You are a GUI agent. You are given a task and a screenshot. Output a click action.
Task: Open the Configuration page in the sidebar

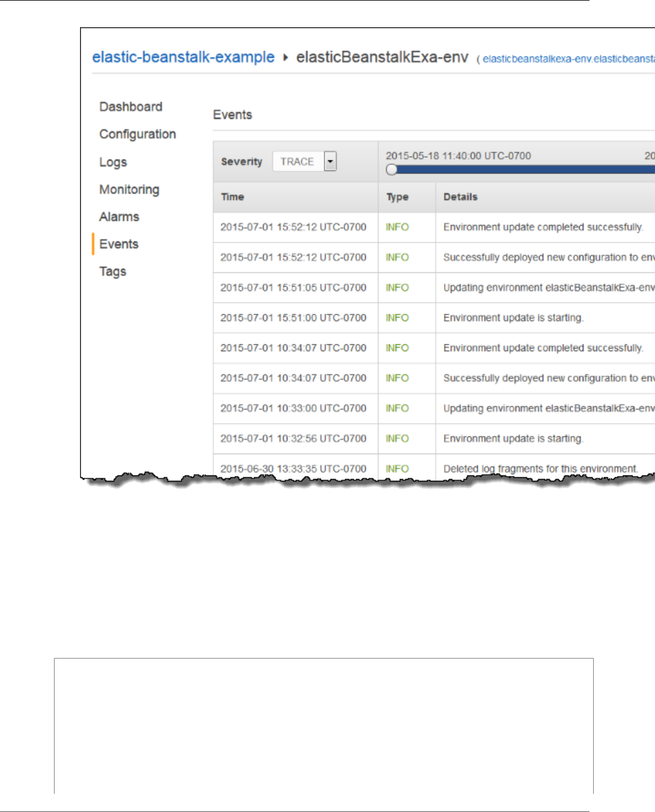coord(138,134)
